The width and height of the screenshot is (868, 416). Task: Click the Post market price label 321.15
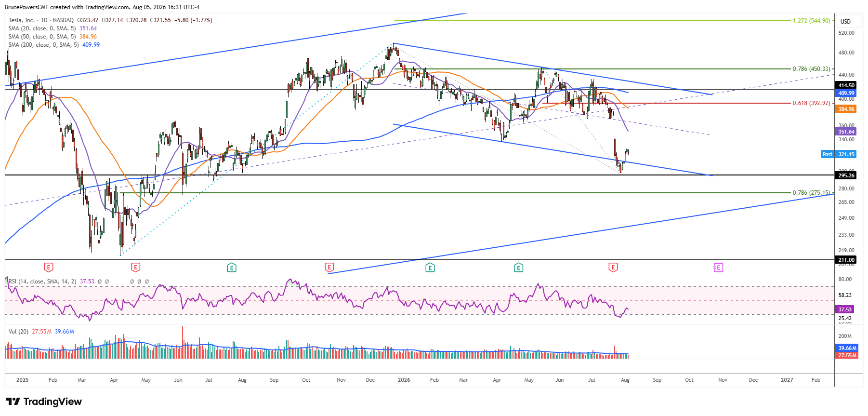pos(839,154)
